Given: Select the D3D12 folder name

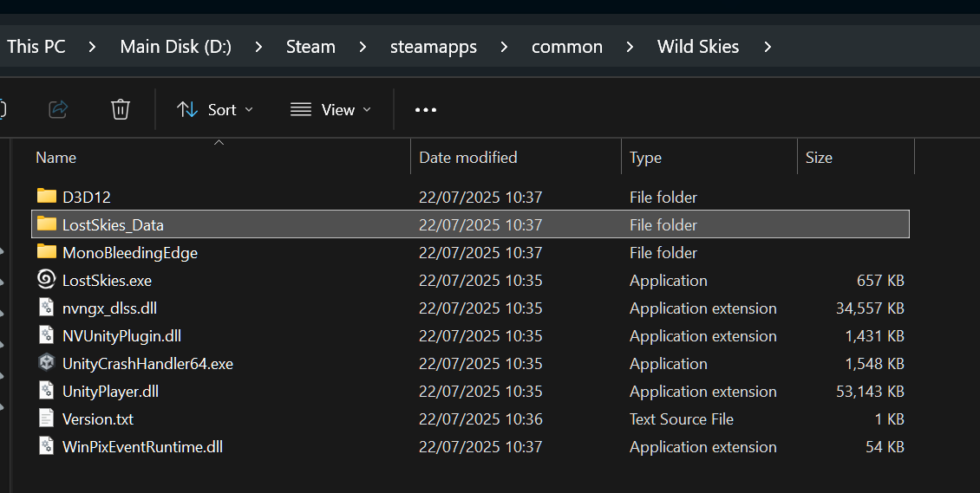Looking at the screenshot, I should click(86, 198).
